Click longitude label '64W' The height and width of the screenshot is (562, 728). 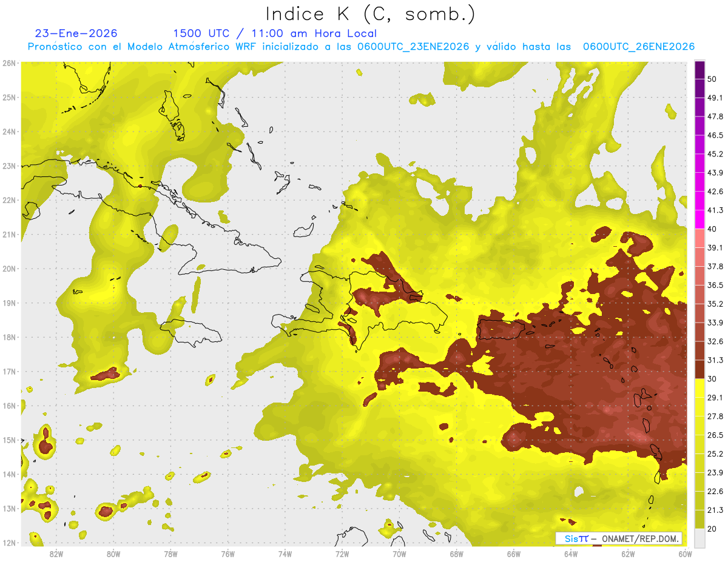coord(571,554)
